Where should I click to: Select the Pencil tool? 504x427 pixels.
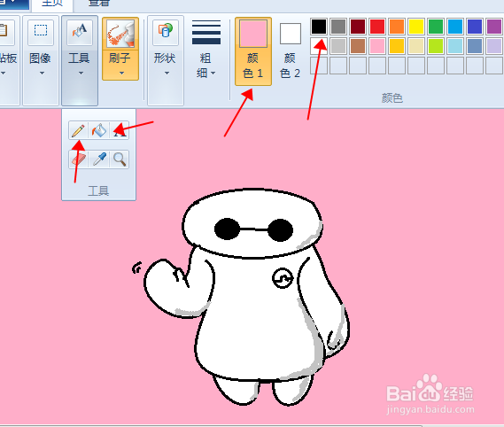coord(78,130)
